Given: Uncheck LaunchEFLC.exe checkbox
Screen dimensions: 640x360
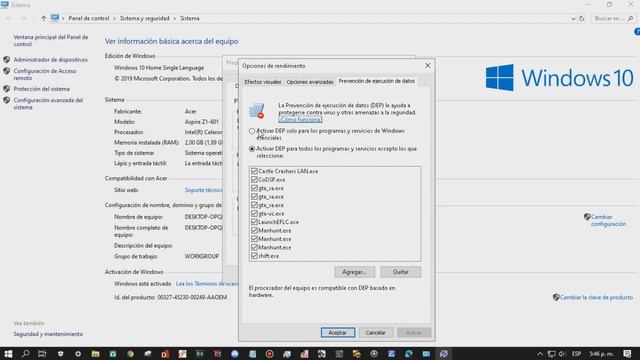Looking at the screenshot, I should tap(254, 222).
